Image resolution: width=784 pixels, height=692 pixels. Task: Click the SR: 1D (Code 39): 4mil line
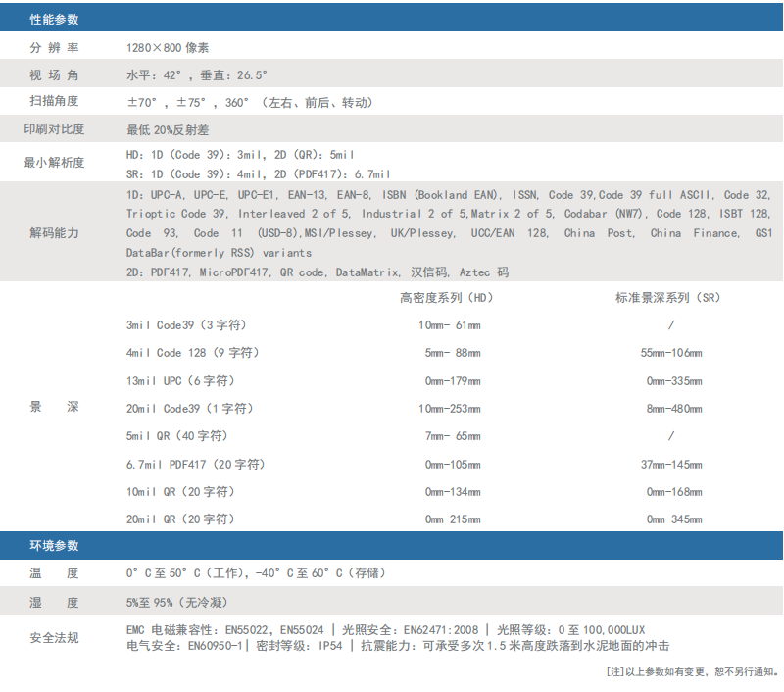pos(258,174)
